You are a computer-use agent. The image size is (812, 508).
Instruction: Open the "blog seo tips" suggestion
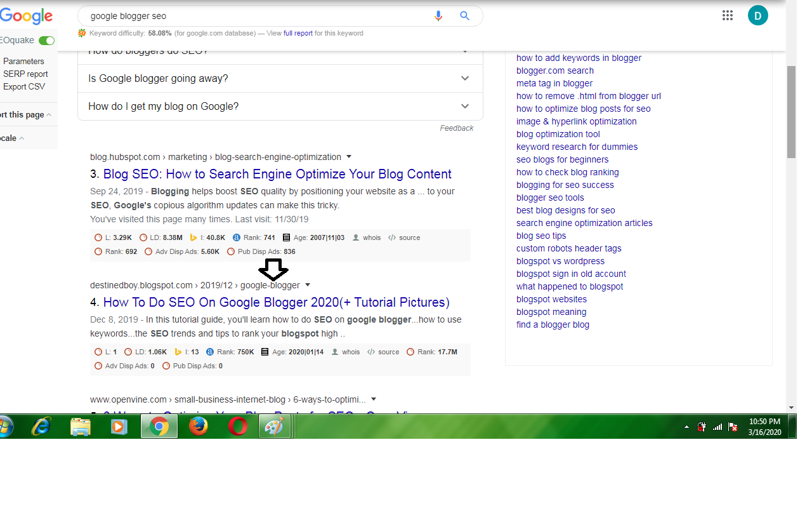(541, 236)
